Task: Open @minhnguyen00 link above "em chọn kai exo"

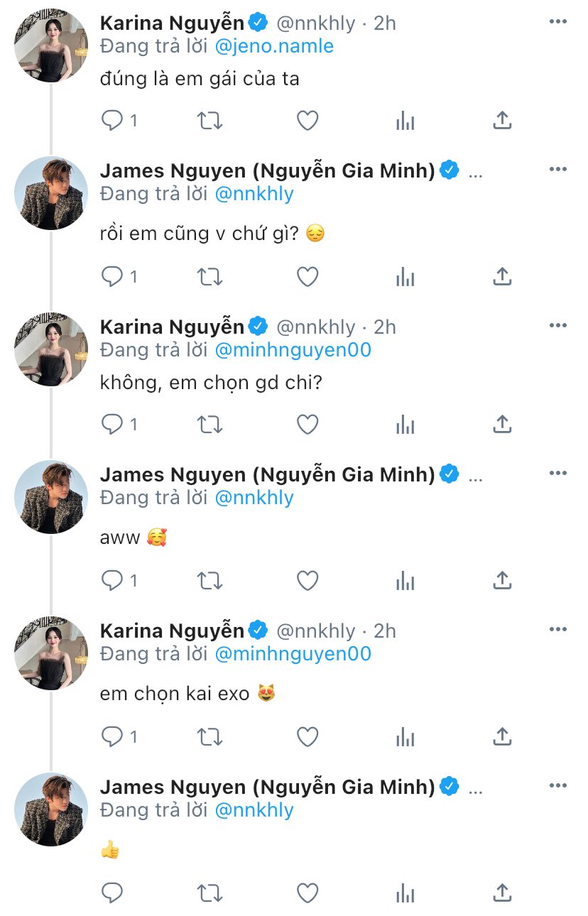Action: point(293,654)
